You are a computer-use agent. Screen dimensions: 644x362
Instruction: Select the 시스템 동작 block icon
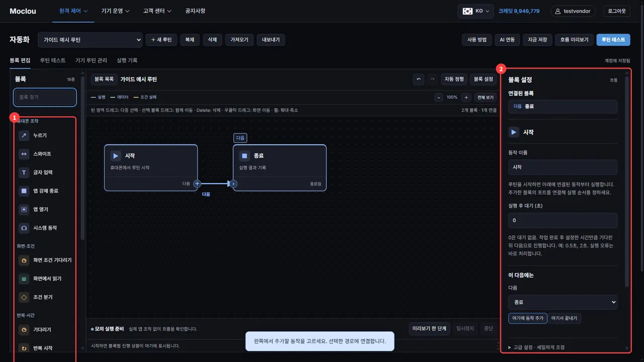[x=24, y=228]
